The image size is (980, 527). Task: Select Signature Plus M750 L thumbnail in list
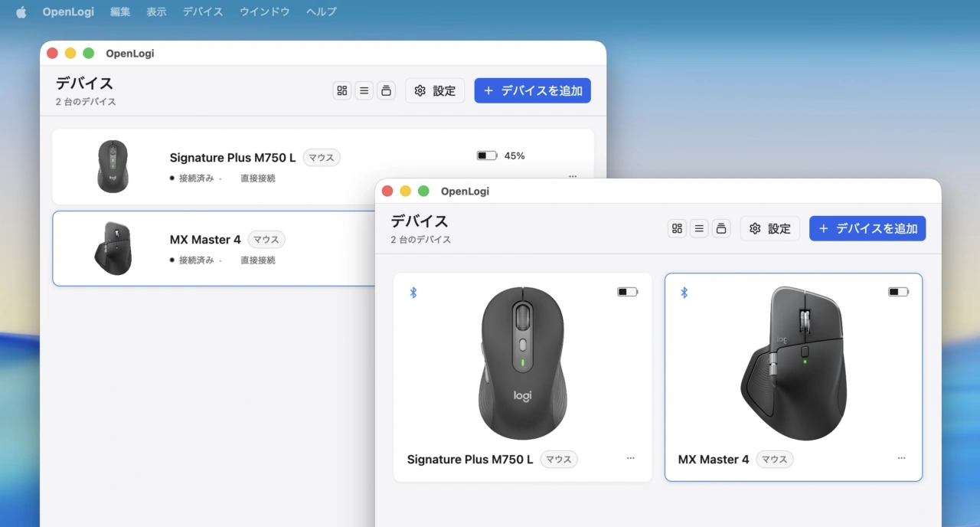coord(113,166)
